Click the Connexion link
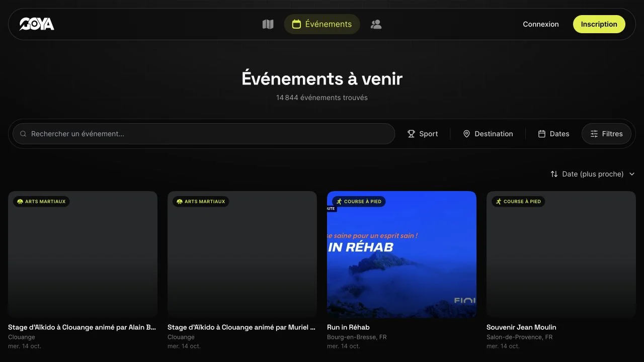 (541, 24)
